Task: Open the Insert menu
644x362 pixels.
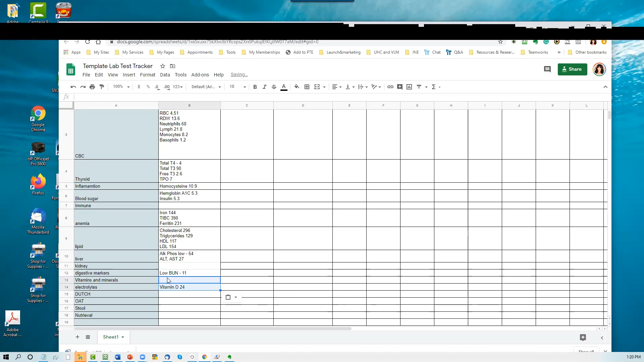Action: pyautogui.click(x=129, y=75)
